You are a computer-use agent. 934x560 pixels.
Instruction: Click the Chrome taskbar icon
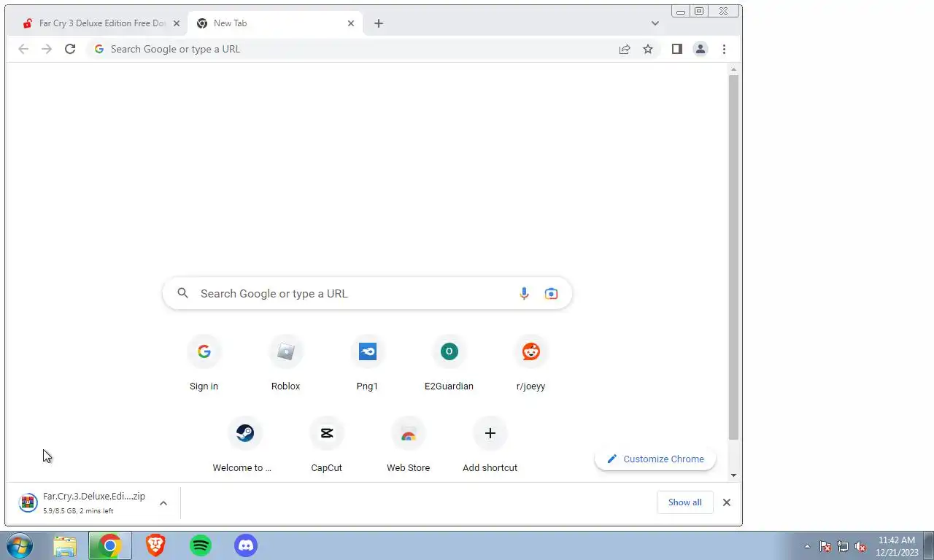pyautogui.click(x=109, y=545)
